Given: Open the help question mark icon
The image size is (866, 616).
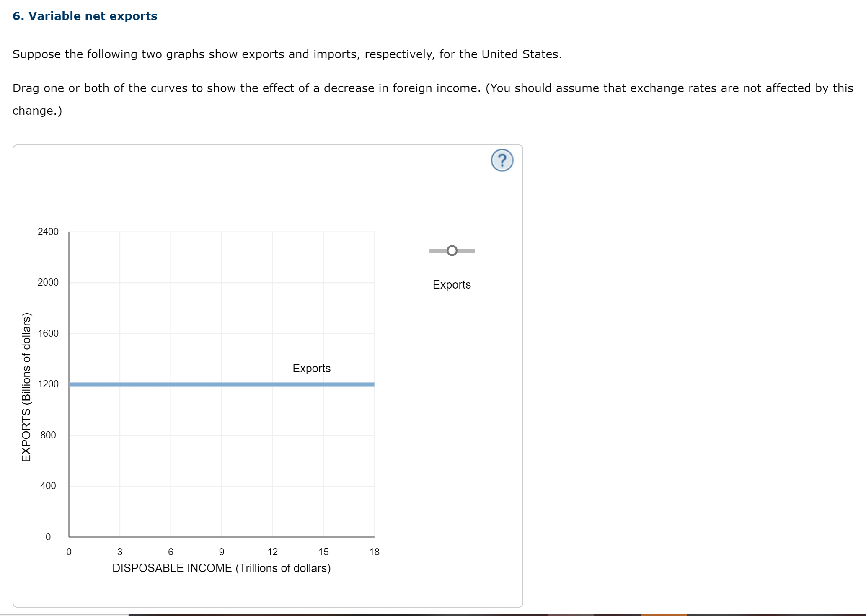Looking at the screenshot, I should [502, 160].
